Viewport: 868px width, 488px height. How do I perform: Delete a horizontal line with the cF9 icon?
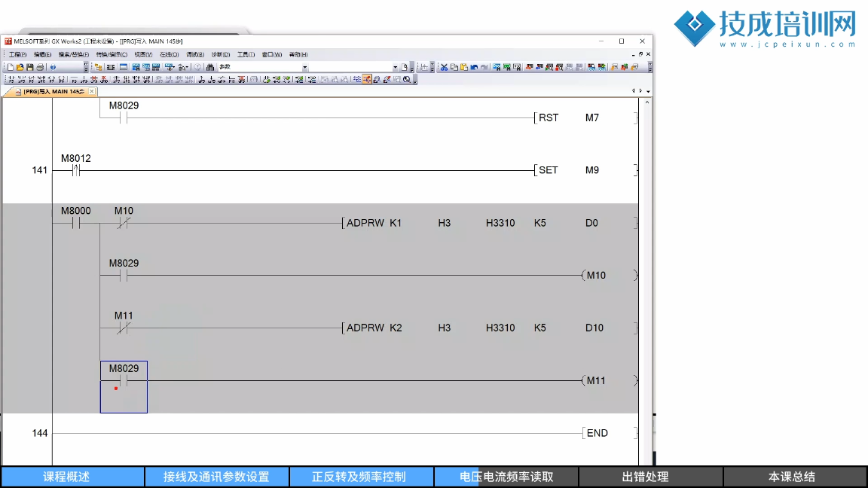click(94, 80)
